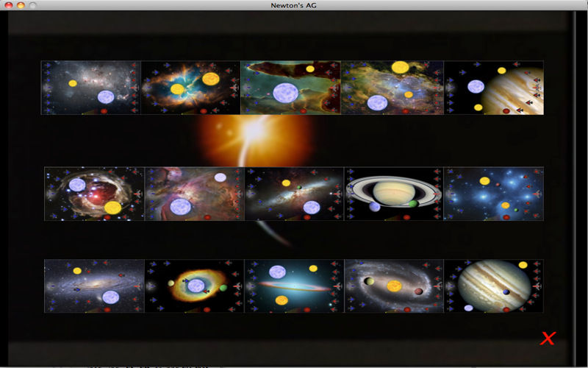Open the golden-green nebula level with large top sun

[392, 88]
